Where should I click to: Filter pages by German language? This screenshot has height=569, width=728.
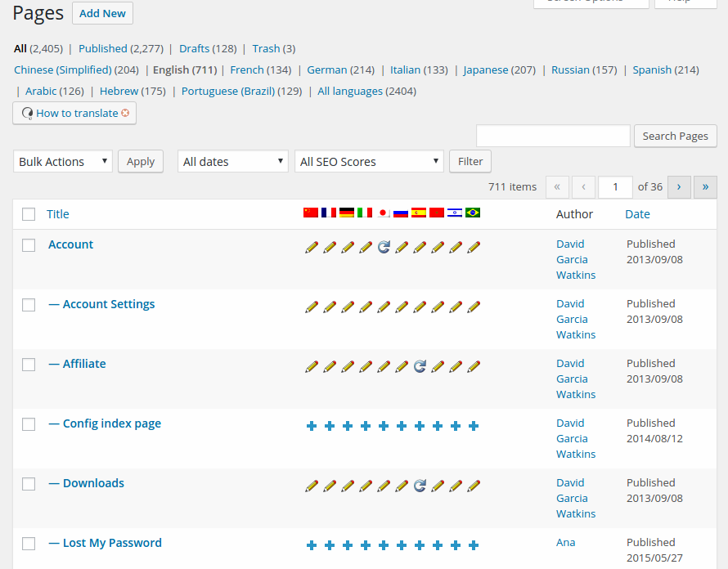point(326,69)
